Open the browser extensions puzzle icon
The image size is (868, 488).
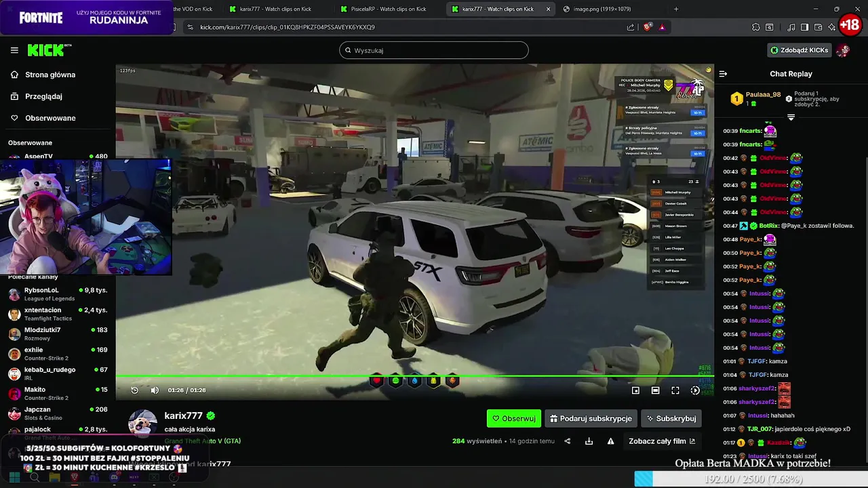click(756, 27)
